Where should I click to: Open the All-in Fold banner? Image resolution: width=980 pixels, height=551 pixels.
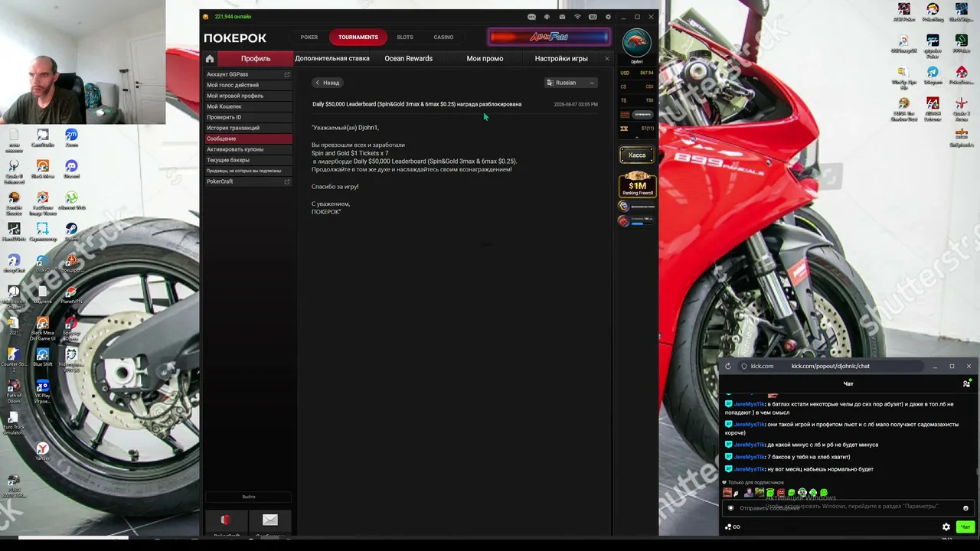pyautogui.click(x=550, y=37)
